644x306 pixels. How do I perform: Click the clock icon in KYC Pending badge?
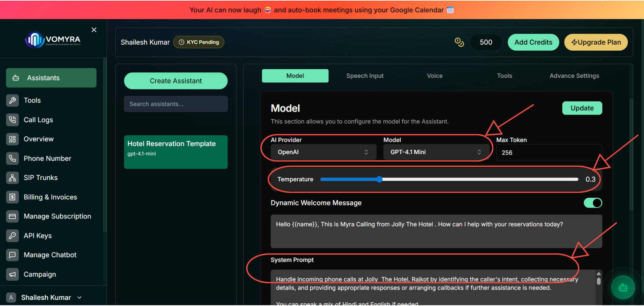point(182,42)
